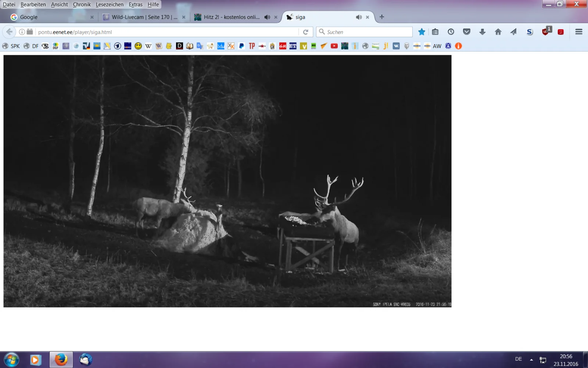Open the Downloads arrow in toolbar
This screenshot has width=588, height=368.
(482, 32)
